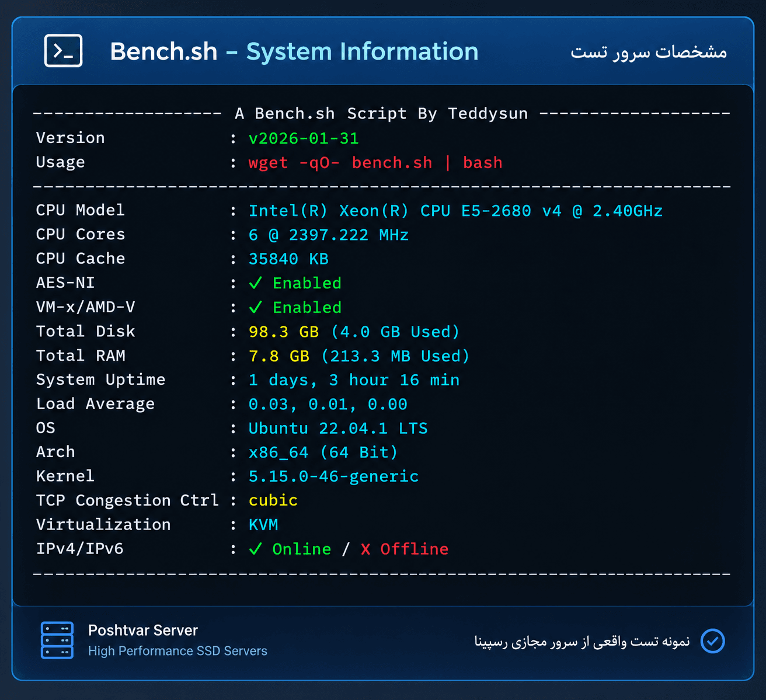Click total disk value '98.3 GB'
Screen dimensions: 766x700
(284, 332)
